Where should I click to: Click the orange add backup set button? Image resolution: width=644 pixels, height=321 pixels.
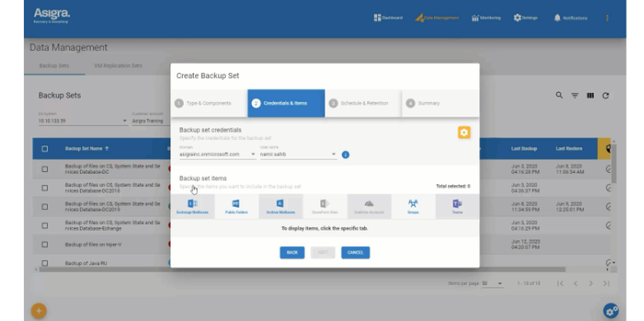click(39, 311)
